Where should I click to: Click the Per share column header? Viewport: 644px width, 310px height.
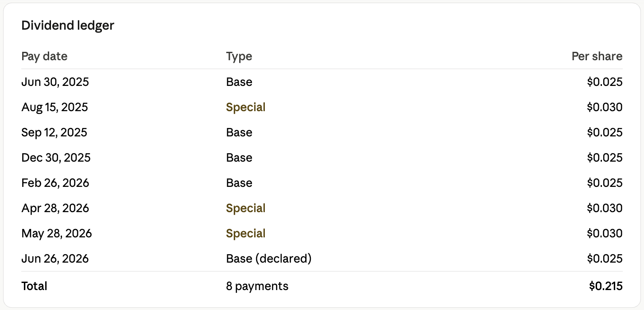[597, 56]
